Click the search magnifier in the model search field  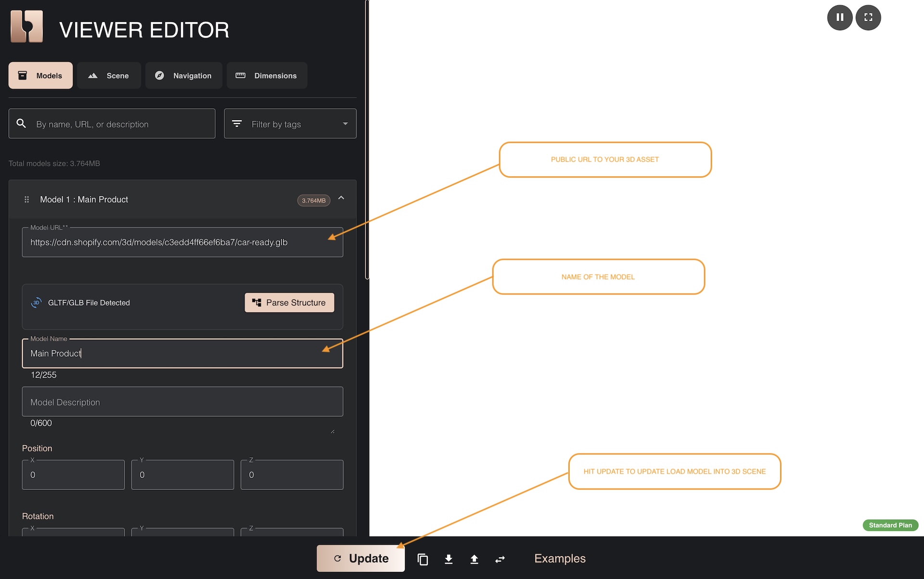(x=21, y=123)
